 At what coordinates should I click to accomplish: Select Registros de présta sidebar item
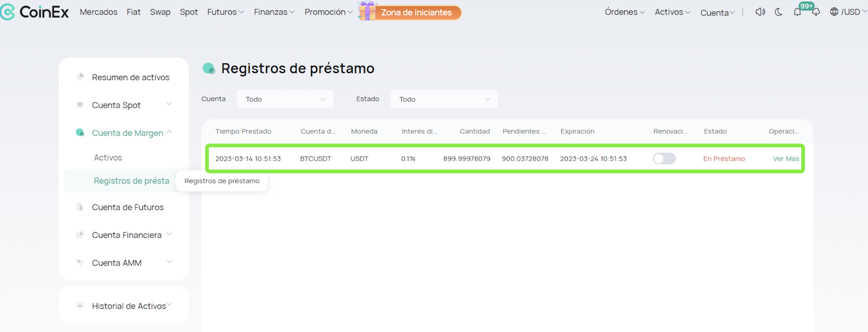[x=131, y=181]
